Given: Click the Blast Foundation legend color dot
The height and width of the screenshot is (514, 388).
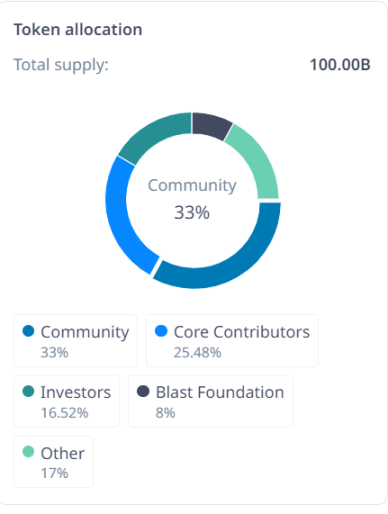Looking at the screenshot, I should 143,391.
